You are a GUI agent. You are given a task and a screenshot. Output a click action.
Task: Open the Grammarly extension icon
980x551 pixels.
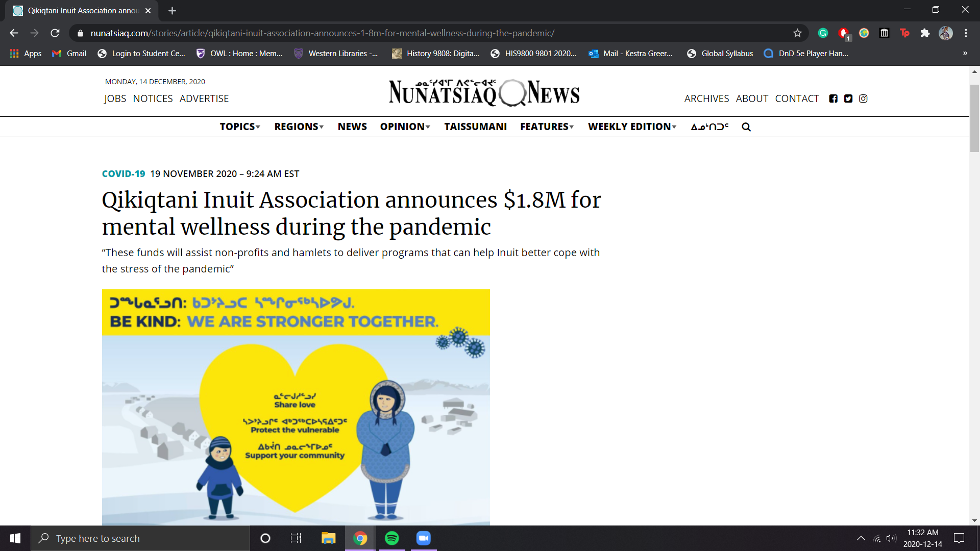click(823, 33)
